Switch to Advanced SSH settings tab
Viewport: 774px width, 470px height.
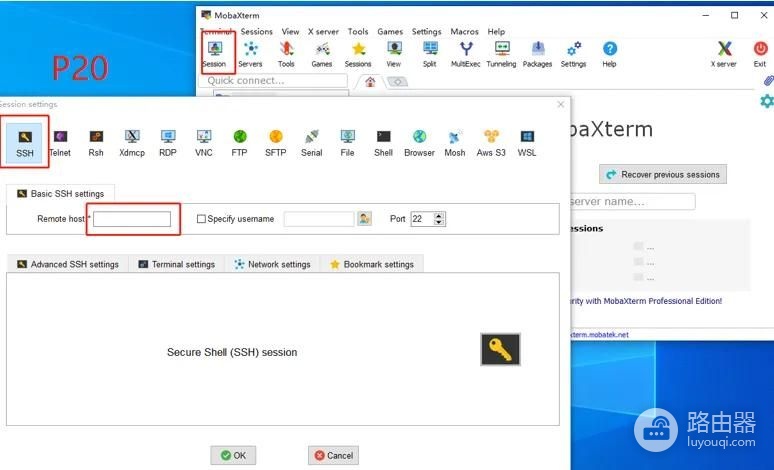(x=68, y=264)
